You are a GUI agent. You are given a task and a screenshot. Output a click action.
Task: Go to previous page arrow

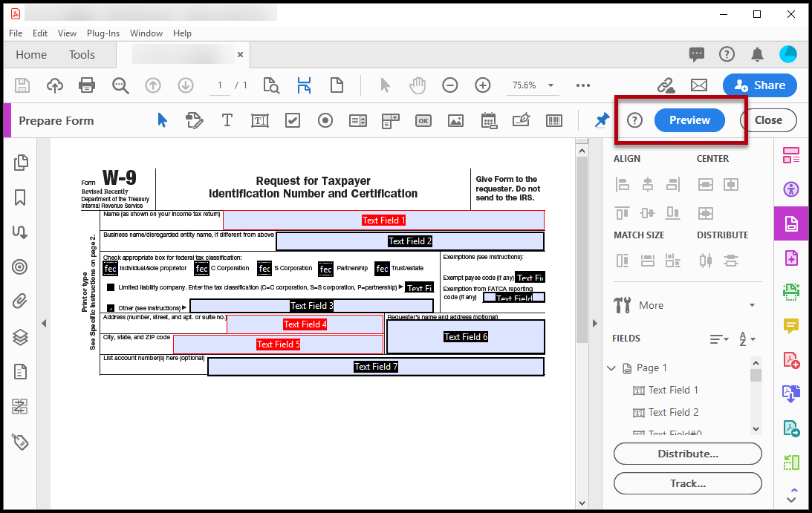(x=153, y=85)
